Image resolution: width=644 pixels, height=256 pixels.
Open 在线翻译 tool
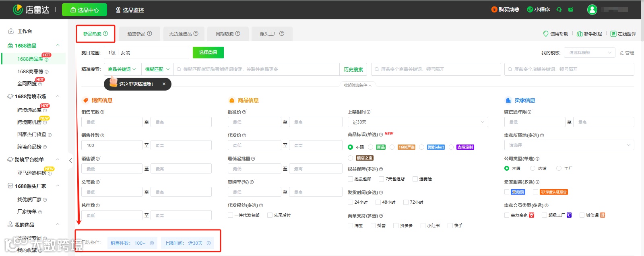(x=623, y=34)
